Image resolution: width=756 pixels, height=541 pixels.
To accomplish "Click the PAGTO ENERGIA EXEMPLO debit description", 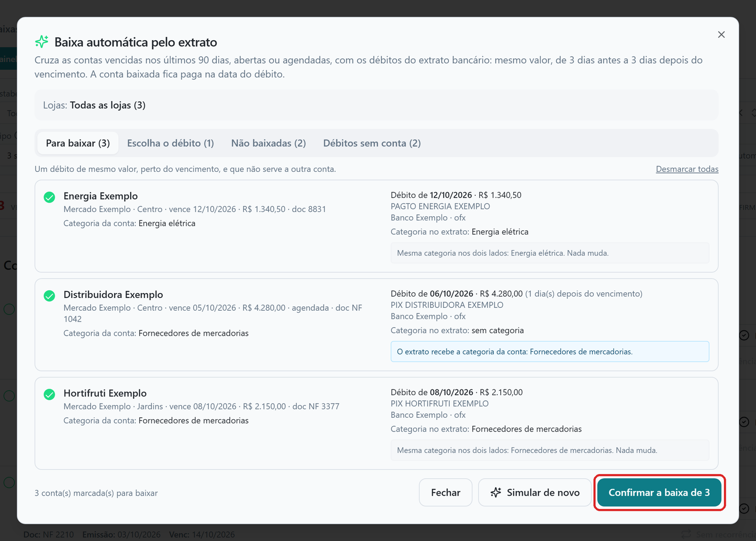I will click(440, 206).
